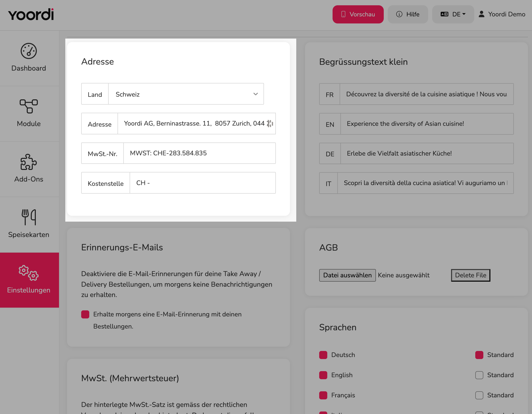Enable Standard for Français
Screen dimensions: 532x414
click(479, 395)
